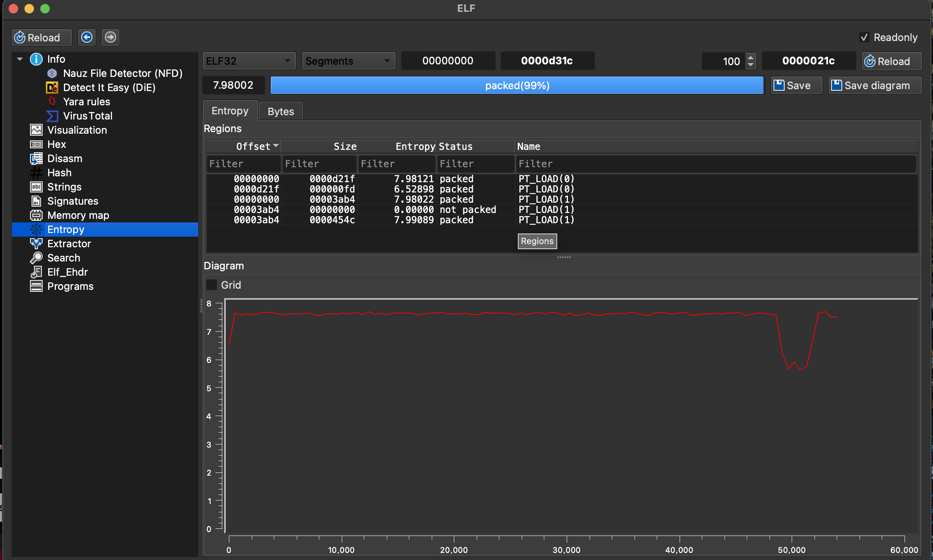Select the Entropy tab

230,111
